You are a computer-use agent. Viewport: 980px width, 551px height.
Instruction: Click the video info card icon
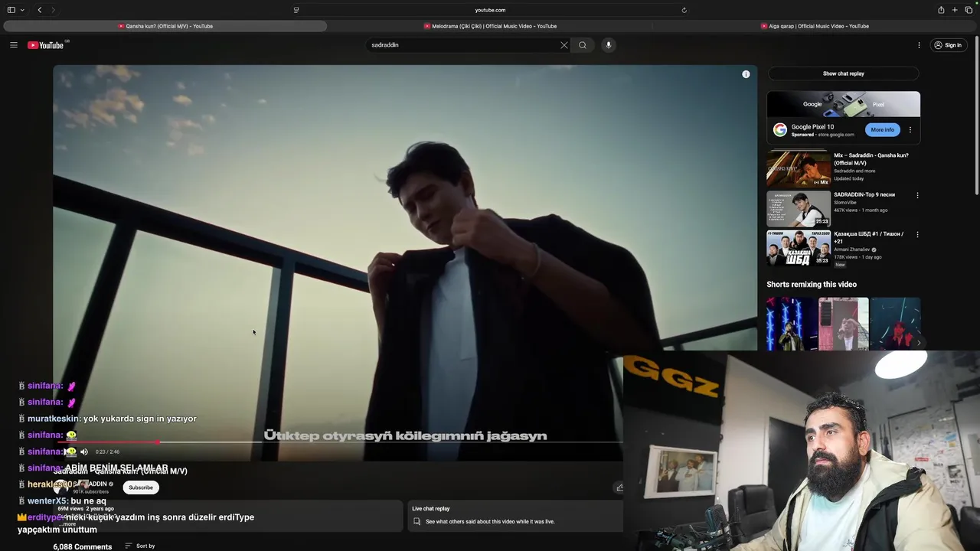tap(746, 74)
